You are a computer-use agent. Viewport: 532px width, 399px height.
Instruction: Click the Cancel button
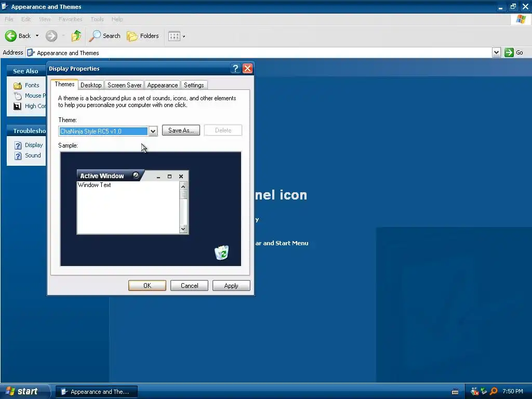click(189, 286)
